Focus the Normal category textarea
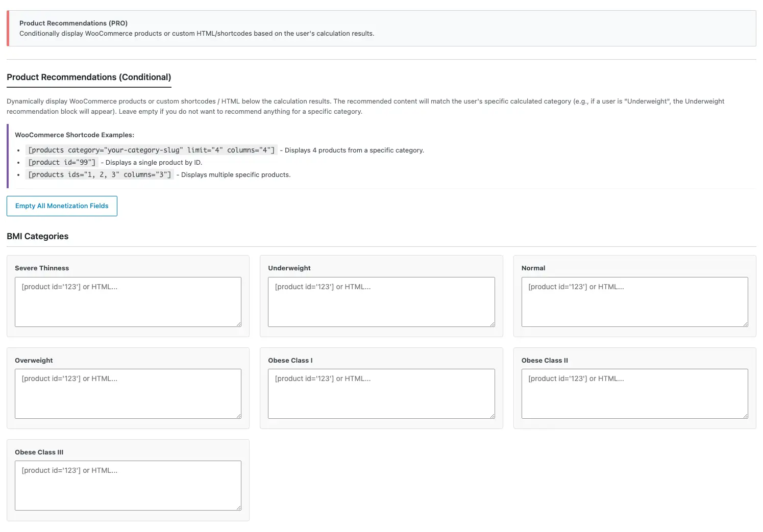Viewport: 763px width, 532px height. coord(635,302)
